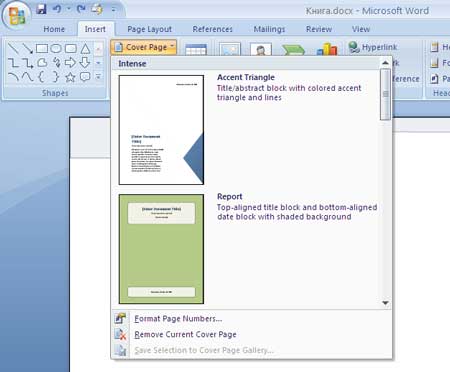The height and width of the screenshot is (372, 450).
Task: Switch to the Review tab
Action: (x=319, y=29)
